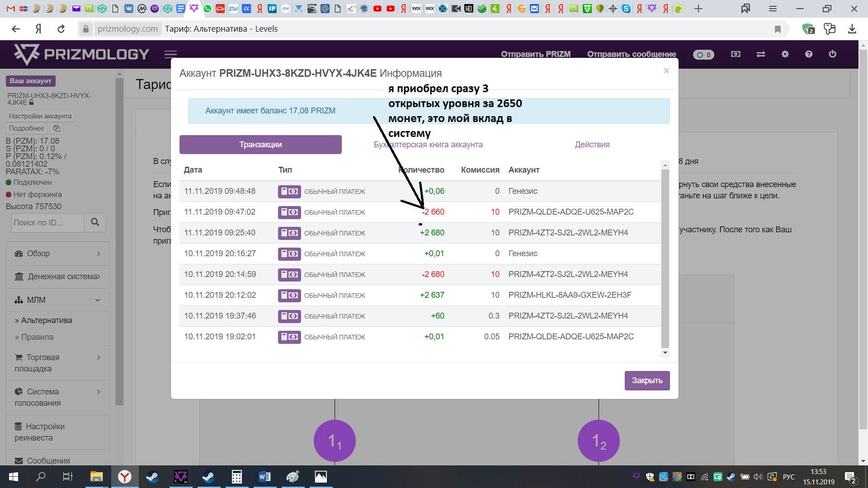
Task: Click level node 1₁ purple circle
Action: click(335, 441)
